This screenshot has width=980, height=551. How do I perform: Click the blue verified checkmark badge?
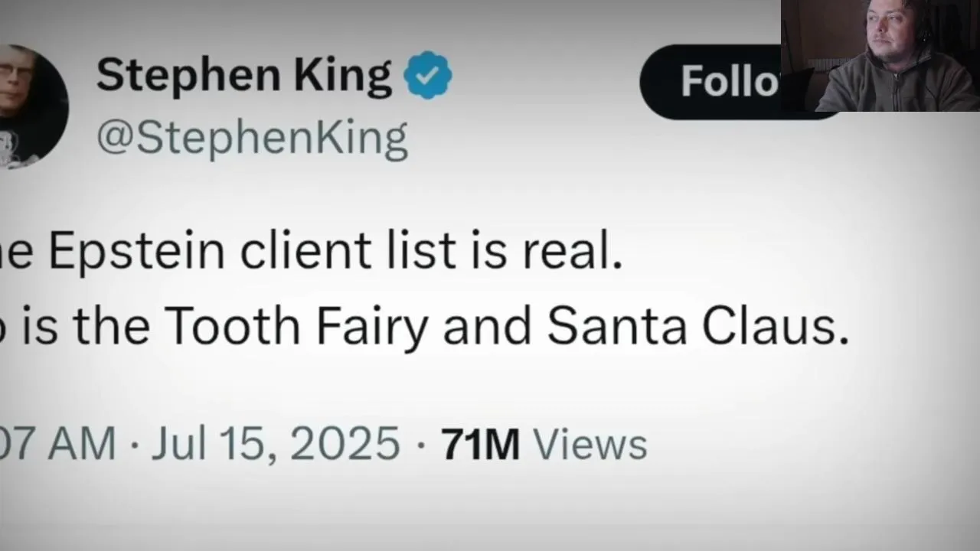pyautogui.click(x=428, y=75)
